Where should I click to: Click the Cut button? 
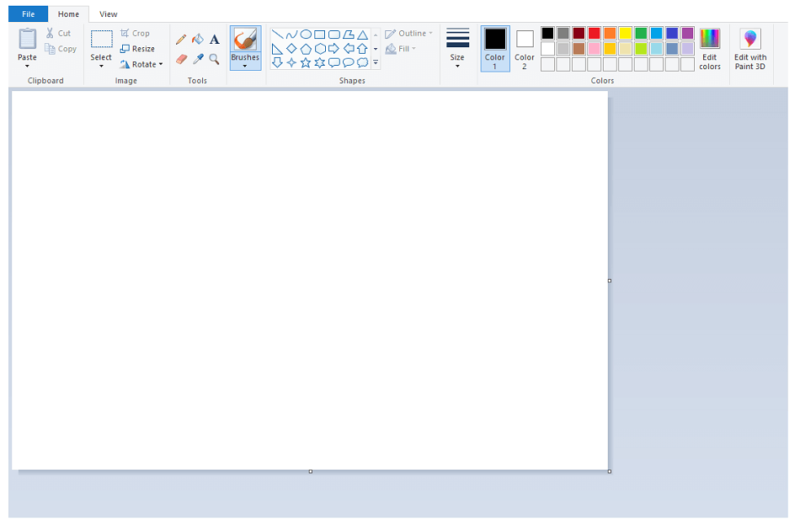58,33
